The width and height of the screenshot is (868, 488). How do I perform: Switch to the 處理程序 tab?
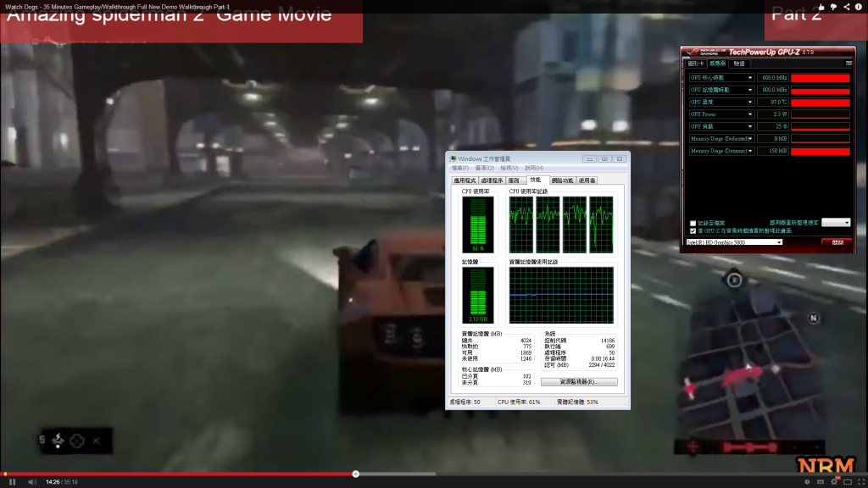click(x=492, y=180)
